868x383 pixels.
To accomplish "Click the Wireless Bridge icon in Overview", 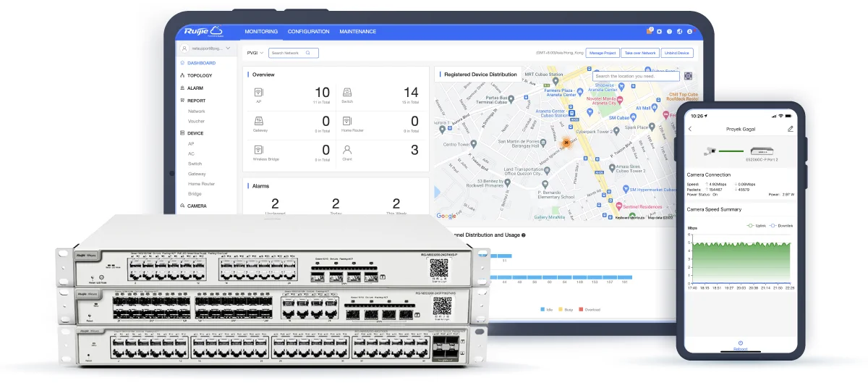I will 258,150.
